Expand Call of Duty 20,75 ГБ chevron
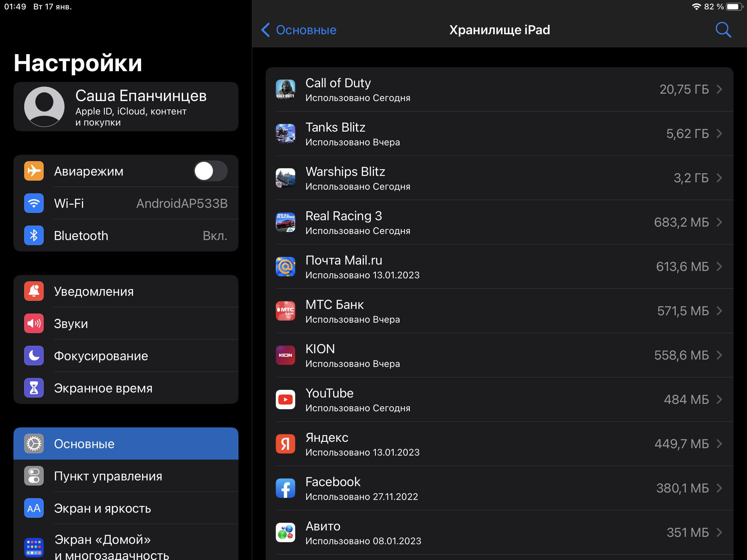The height and width of the screenshot is (560, 747). [719, 89]
